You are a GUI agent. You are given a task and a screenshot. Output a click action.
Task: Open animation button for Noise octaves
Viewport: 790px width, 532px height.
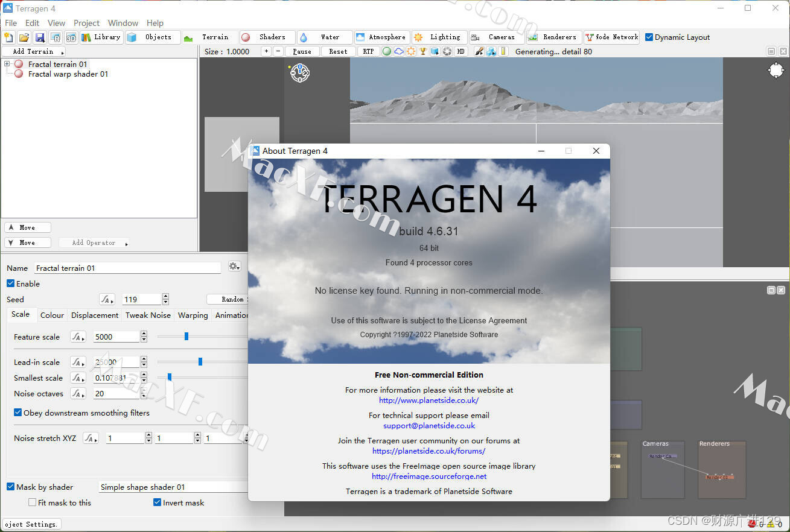click(78, 393)
